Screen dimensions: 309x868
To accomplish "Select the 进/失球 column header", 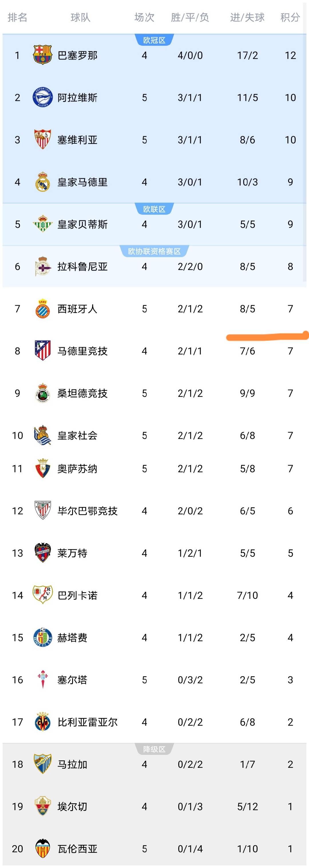I will [x=247, y=17].
